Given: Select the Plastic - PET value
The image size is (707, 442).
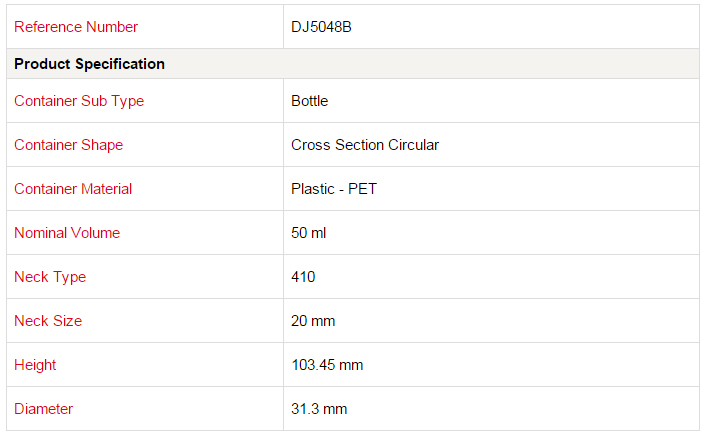Looking at the screenshot, I should 334,189.
